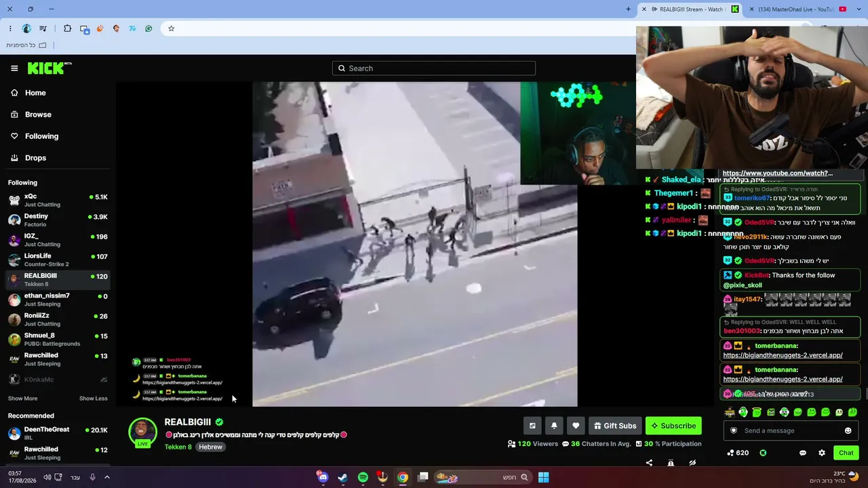The width and height of the screenshot is (868, 488).
Task: Toggle theater mode layout icon
Action: 532,426
